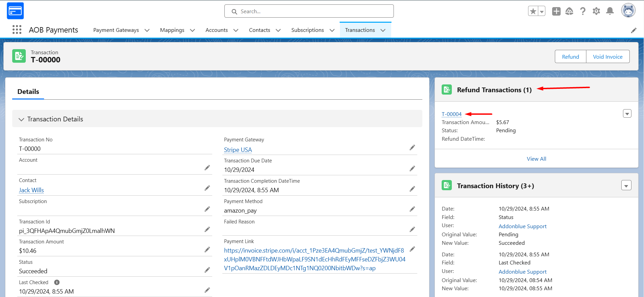Edit the Transaction Amount pencil icon
Image resolution: width=644 pixels, height=297 pixels.
[207, 250]
